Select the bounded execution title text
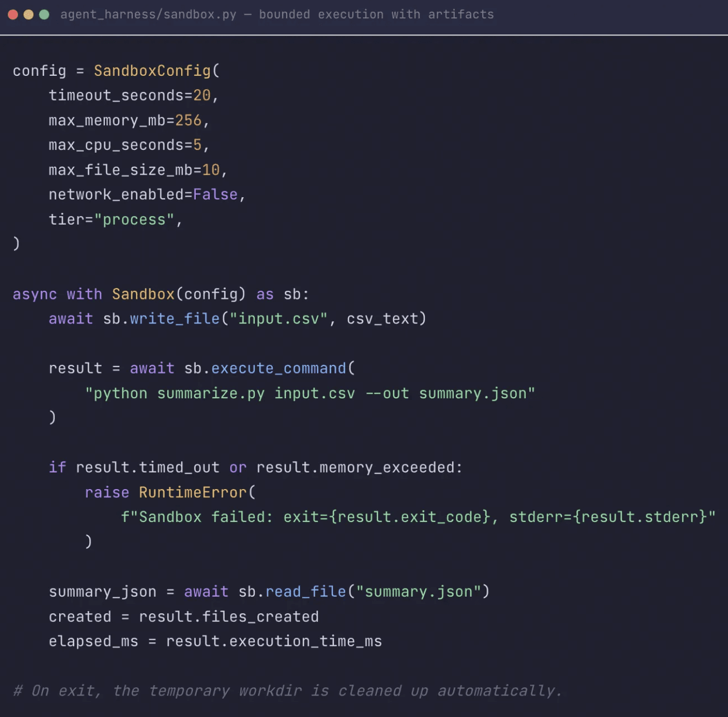 tap(375, 14)
